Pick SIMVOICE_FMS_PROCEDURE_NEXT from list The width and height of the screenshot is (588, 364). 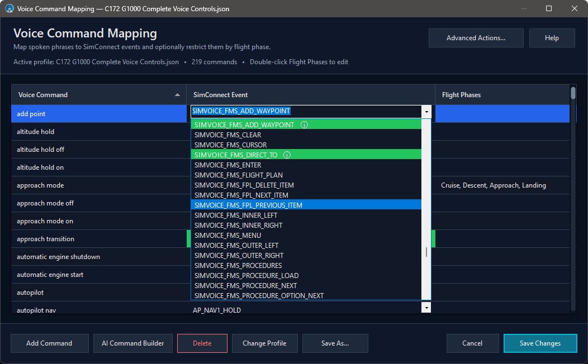tap(306, 286)
